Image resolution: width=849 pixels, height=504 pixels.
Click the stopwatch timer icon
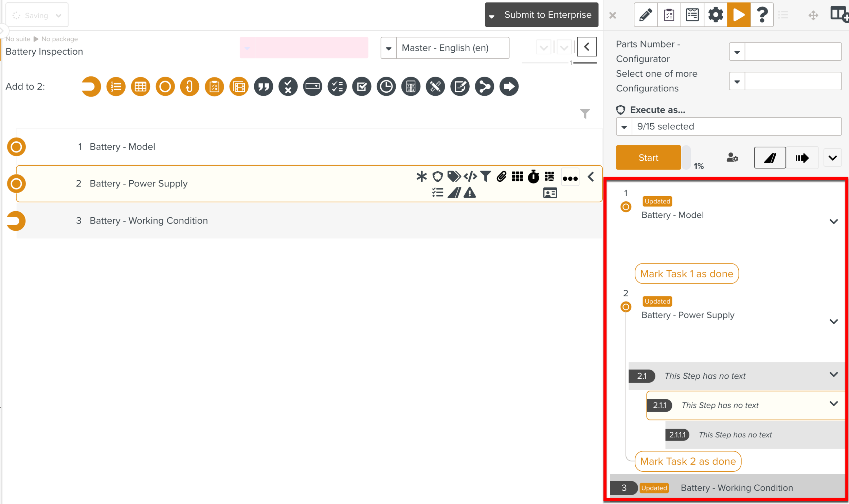coord(533,177)
